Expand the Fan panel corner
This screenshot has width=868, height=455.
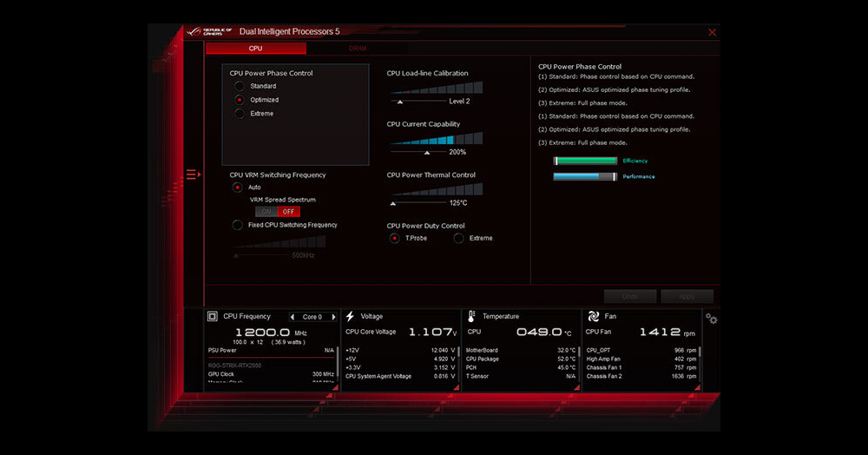[697, 388]
